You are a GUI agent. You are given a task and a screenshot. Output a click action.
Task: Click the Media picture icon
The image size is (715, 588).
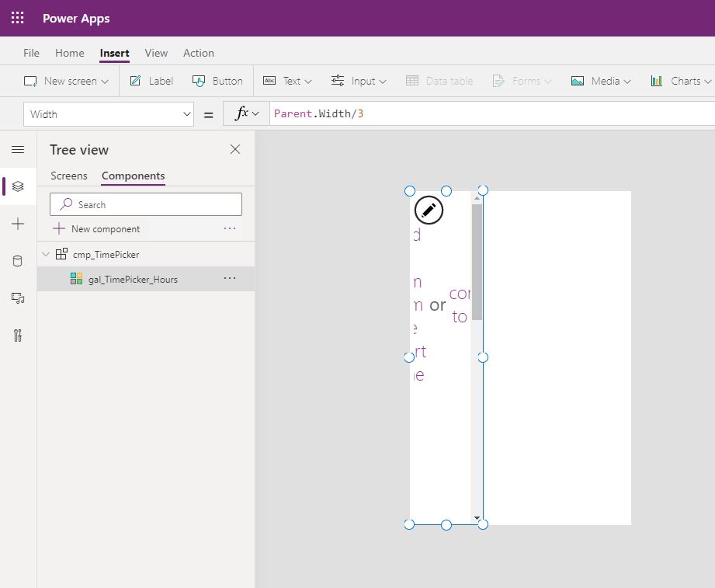(578, 82)
